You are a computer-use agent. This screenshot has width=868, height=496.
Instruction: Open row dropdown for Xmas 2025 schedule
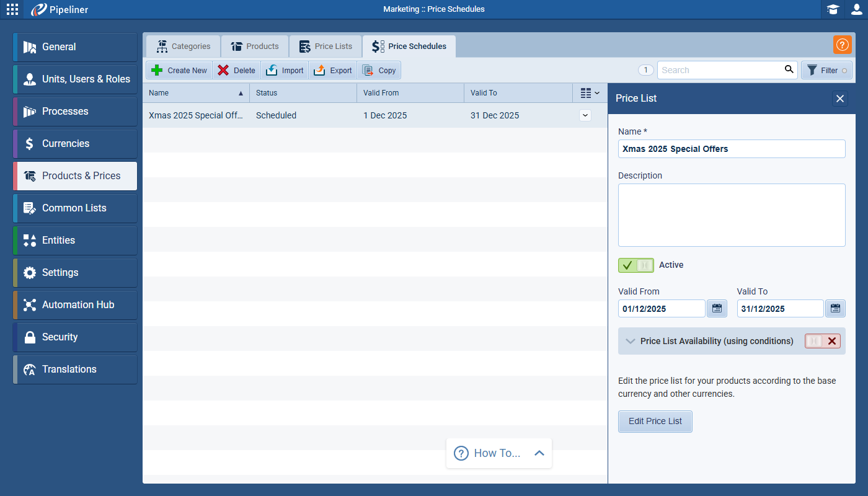point(585,115)
